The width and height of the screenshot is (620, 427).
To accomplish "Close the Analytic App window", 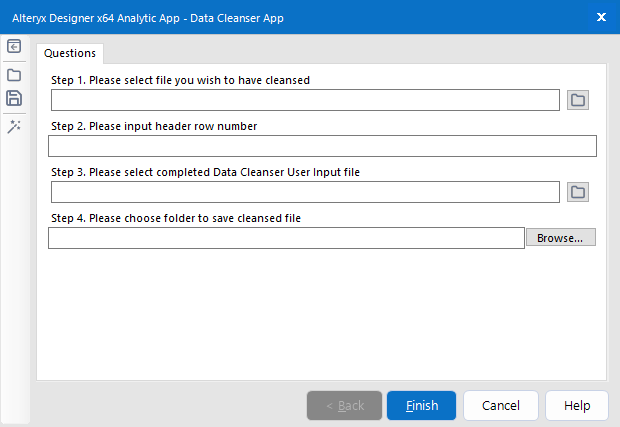I will tap(601, 17).
